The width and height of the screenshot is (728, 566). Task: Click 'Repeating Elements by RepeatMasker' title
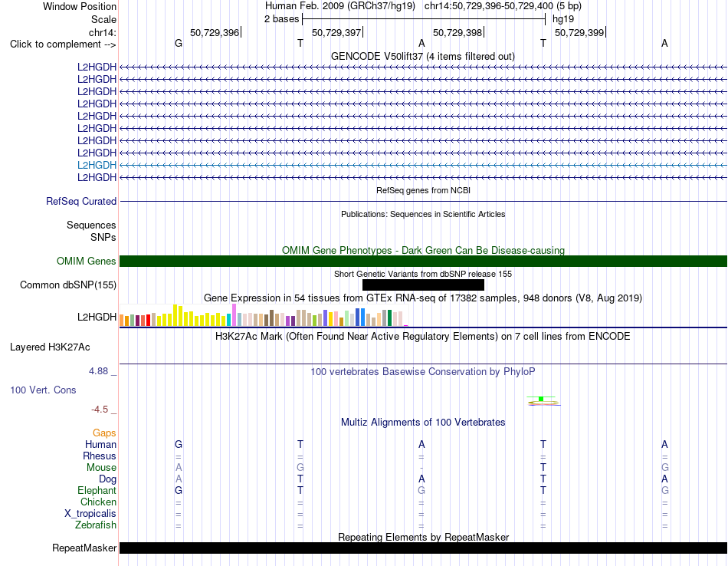coord(424,537)
